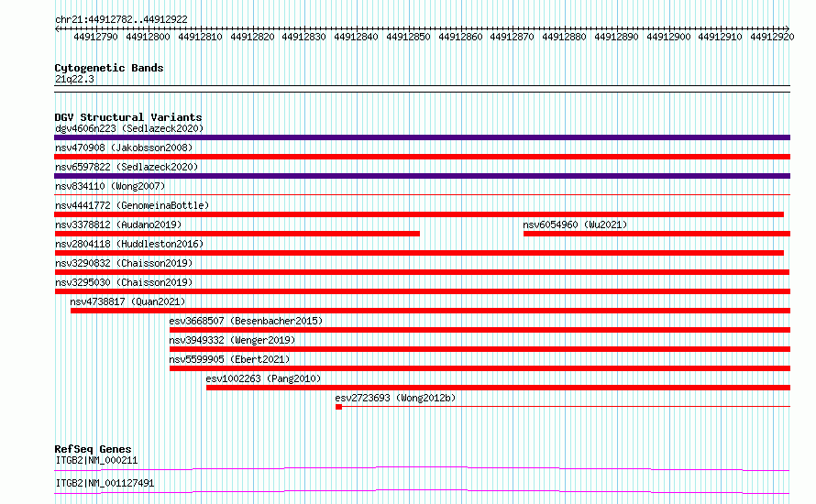Select ruler position 44912810
The image size is (816, 504).
tap(200, 37)
